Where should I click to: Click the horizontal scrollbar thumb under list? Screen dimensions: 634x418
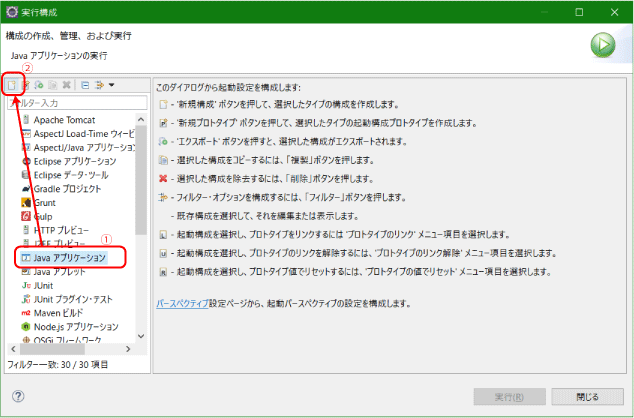pyautogui.click(x=52, y=349)
